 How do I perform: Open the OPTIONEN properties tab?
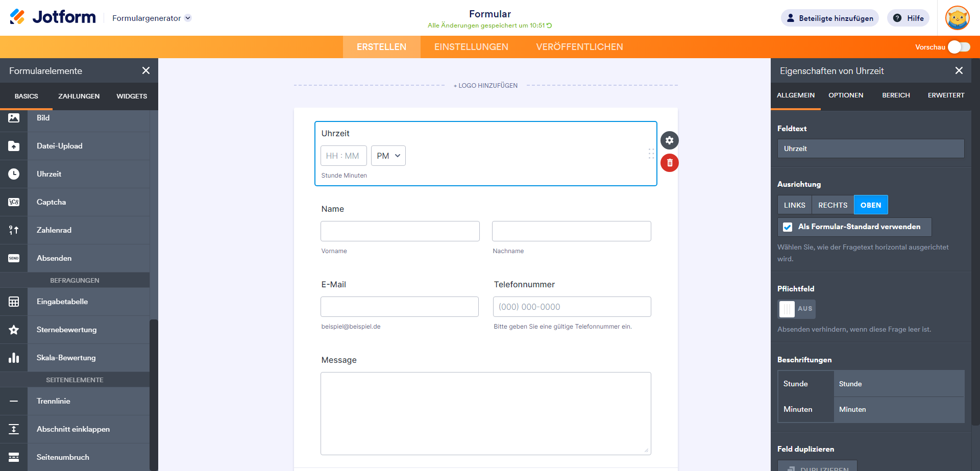[846, 95]
